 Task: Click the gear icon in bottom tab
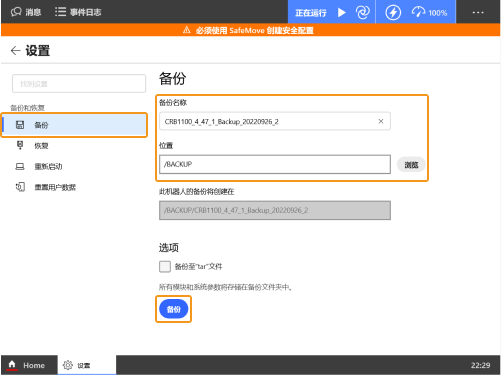click(68, 365)
